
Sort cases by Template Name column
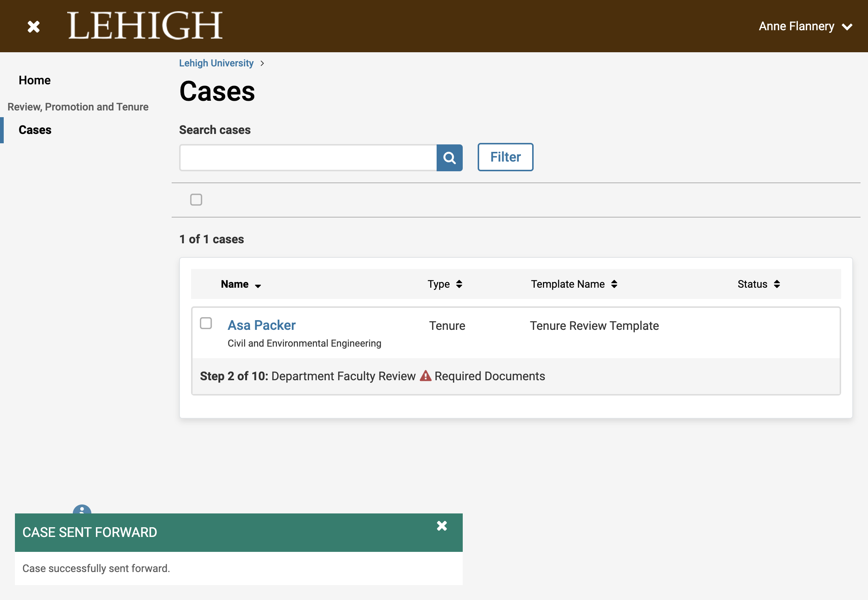[574, 284]
